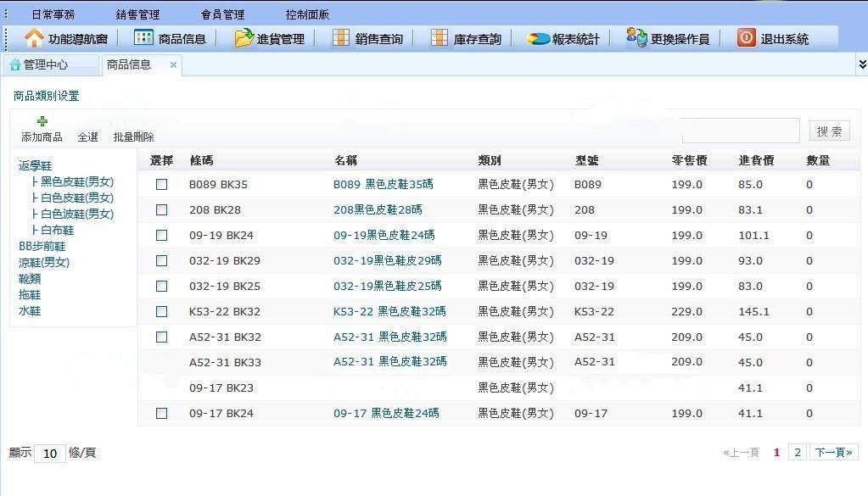868x496 pixels.
Task: Open the 進貨管理 folder icon
Action: 244,37
